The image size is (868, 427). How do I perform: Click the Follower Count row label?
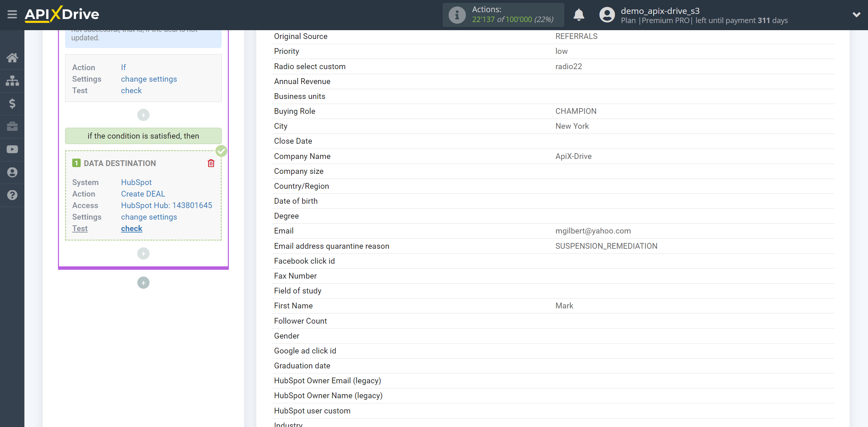click(300, 321)
